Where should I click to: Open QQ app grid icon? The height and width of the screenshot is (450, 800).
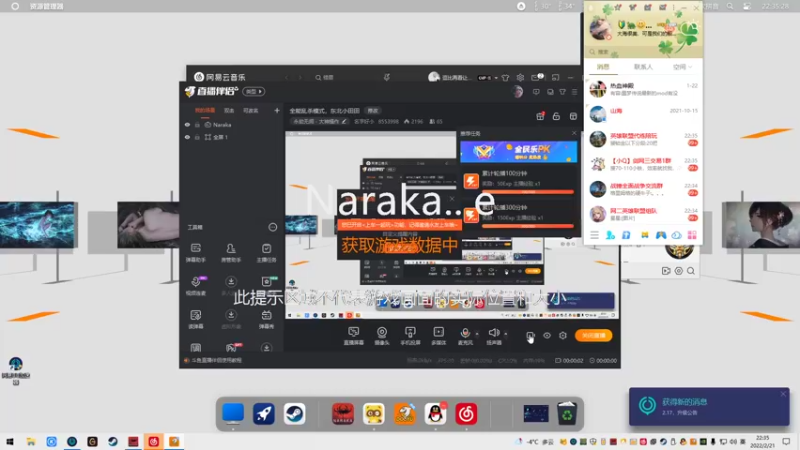(692, 235)
